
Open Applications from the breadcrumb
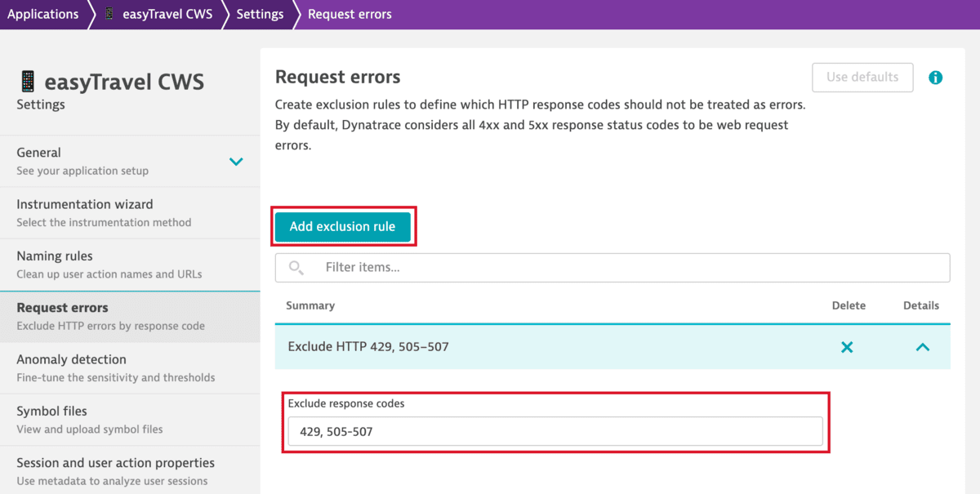point(43,14)
